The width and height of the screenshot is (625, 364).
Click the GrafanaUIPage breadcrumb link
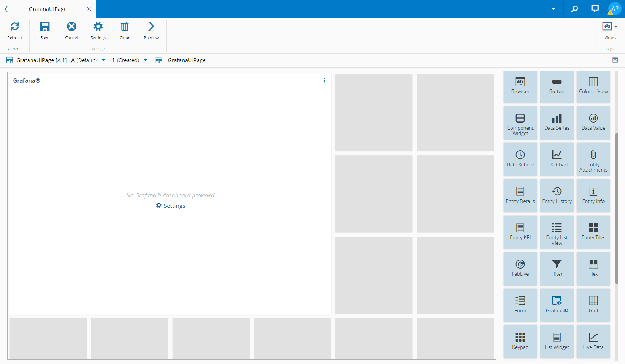(x=187, y=60)
